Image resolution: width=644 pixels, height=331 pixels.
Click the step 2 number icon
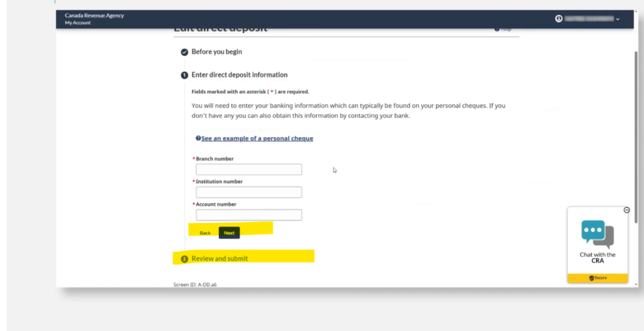[x=184, y=259]
